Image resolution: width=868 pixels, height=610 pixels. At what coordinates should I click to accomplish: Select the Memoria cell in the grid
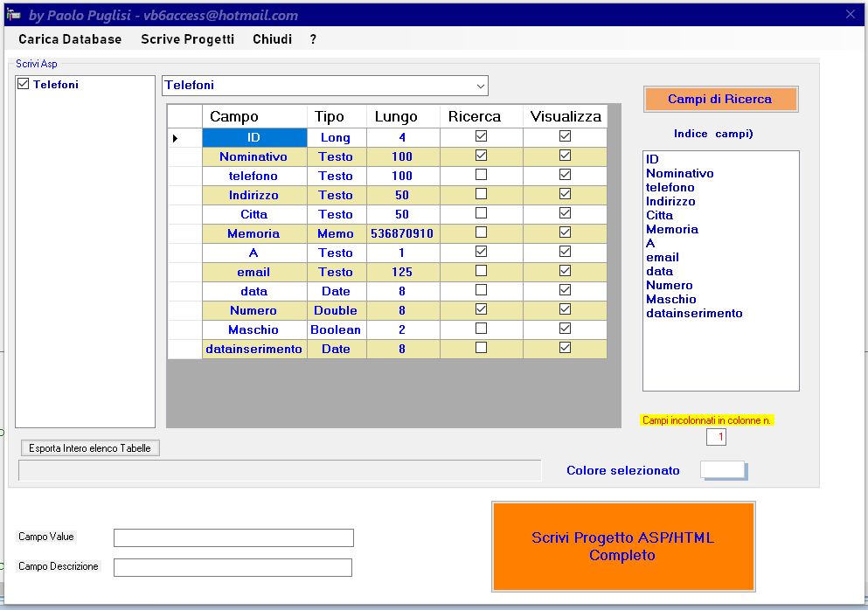tap(254, 233)
